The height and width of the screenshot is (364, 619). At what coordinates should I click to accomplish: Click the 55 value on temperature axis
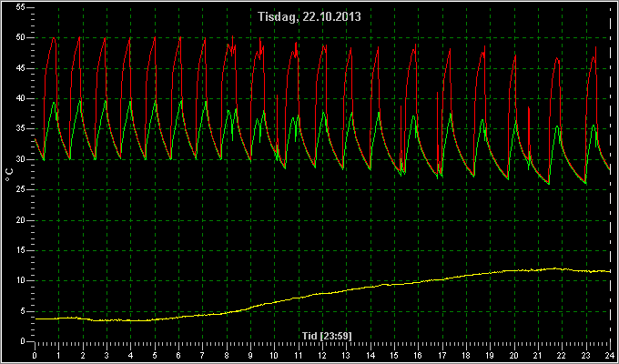(x=21, y=7)
